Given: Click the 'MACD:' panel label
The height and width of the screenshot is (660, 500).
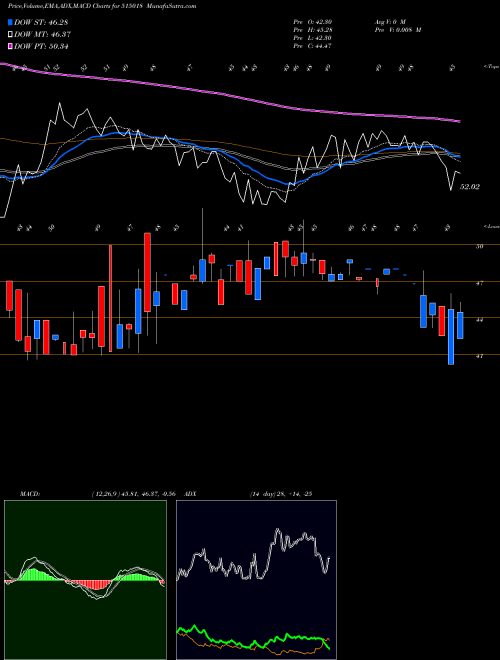Looking at the screenshot, I should pos(29,494).
